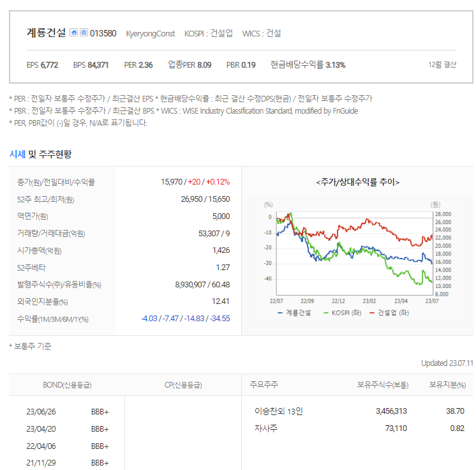Click the 시세 link in section heading
476x470 pixels.
coord(17,154)
